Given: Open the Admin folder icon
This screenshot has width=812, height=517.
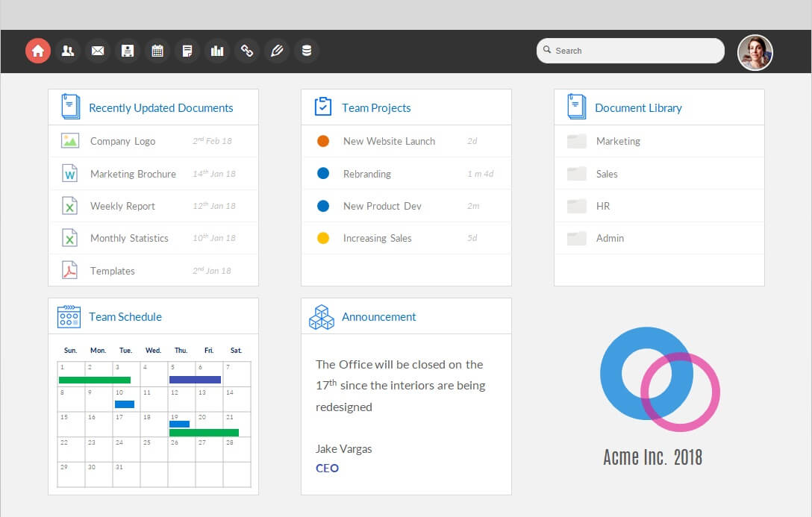Looking at the screenshot, I should tap(576, 238).
